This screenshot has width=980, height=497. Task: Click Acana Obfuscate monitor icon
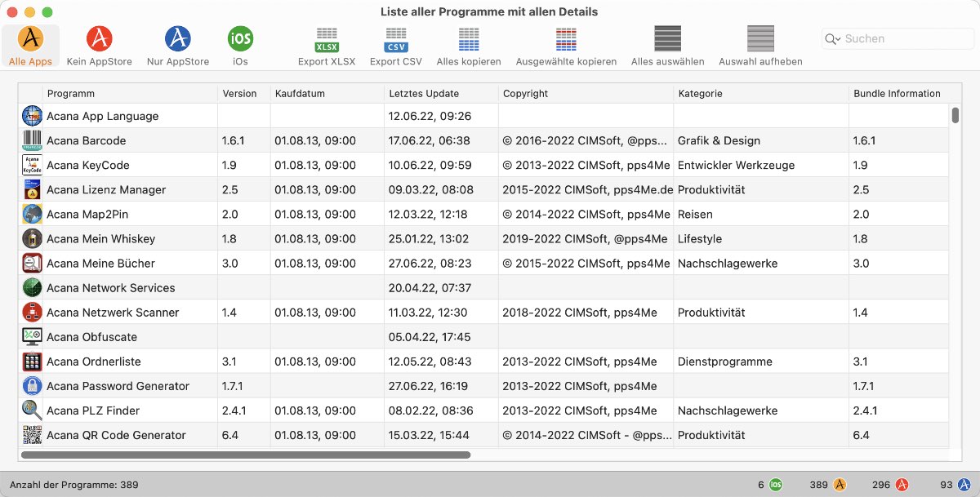[32, 336]
